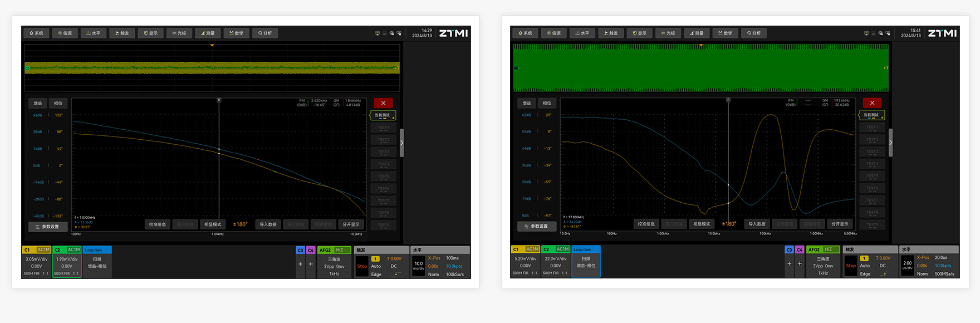Image resolution: width=980 pixels, height=323 pixels.
Task: Close Bode plot with red X, left screen
Action: [383, 103]
